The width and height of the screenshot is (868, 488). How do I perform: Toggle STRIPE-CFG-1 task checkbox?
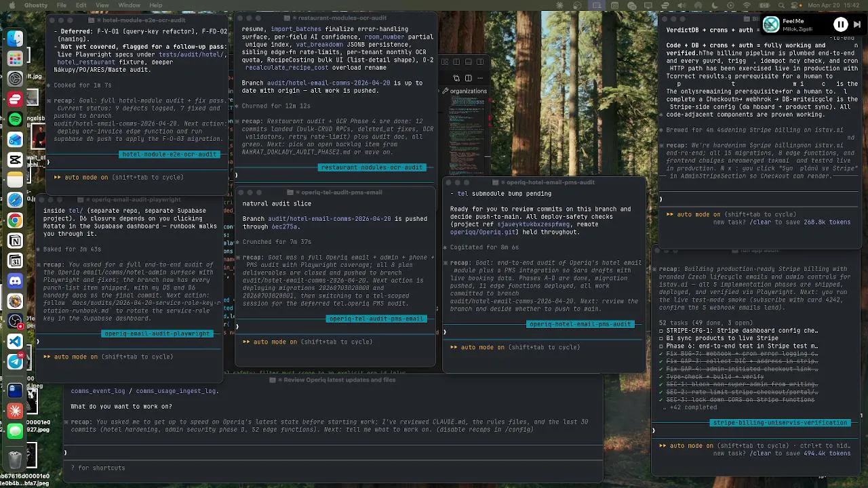coord(661,331)
